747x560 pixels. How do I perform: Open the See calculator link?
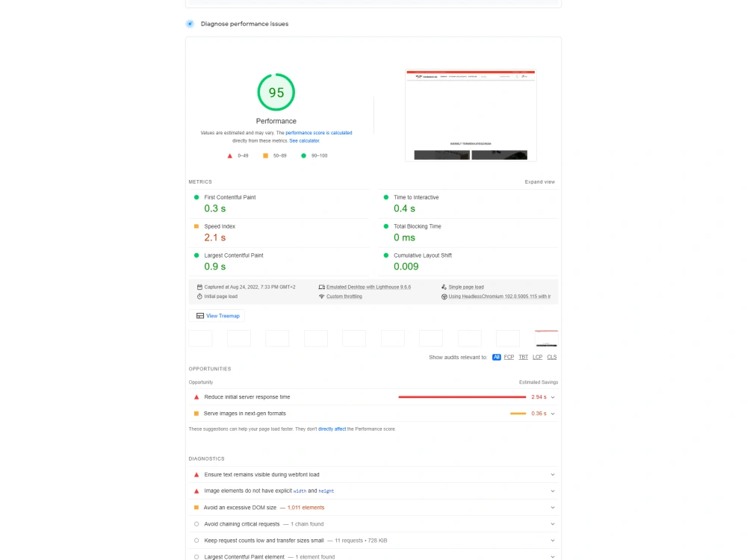(x=305, y=141)
